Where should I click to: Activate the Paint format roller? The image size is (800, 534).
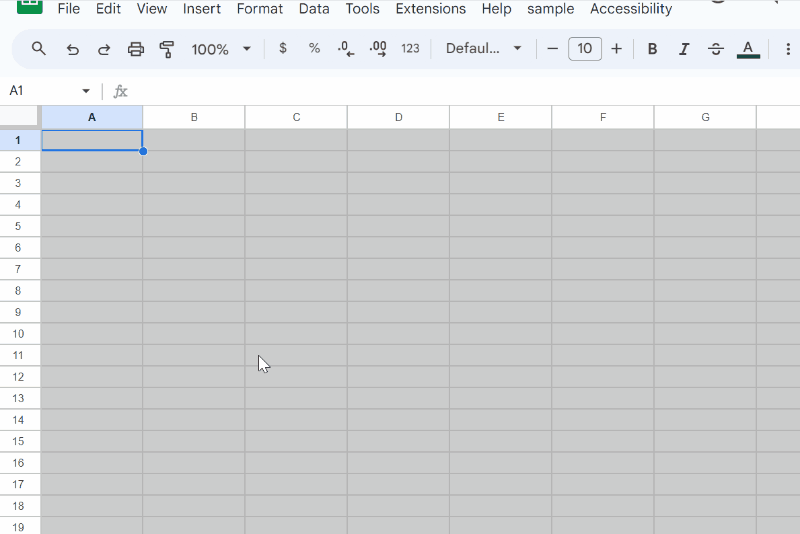[x=167, y=49]
